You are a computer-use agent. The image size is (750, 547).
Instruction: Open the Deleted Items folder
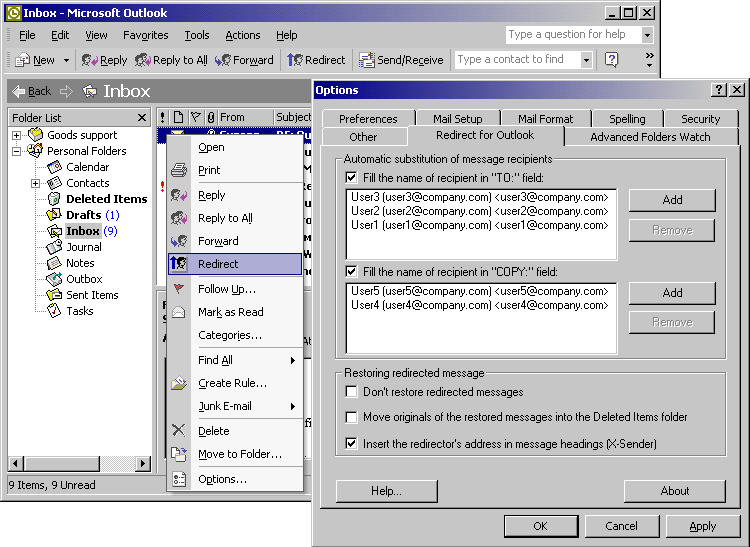(x=106, y=199)
